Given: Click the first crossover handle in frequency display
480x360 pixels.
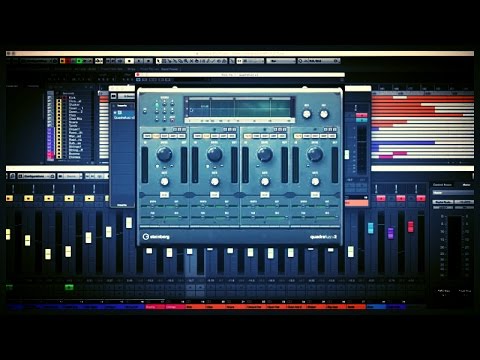Looking at the screenshot, I should click(210, 99).
